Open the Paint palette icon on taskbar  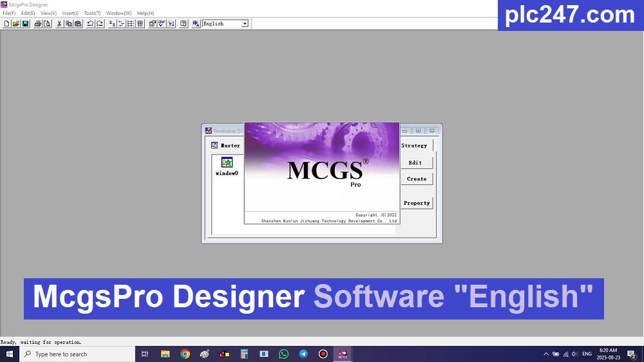205,354
